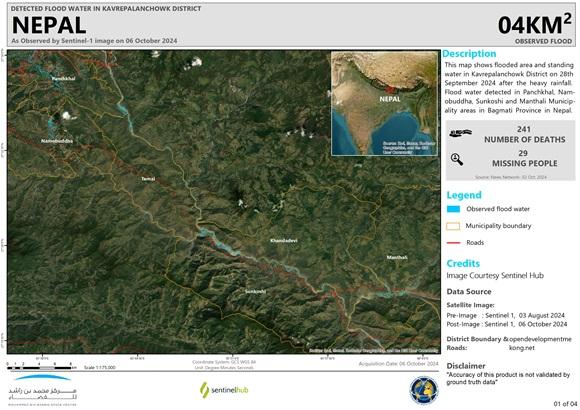Click the Sentinel Hub logo
Image resolution: width=580 pixels, height=410 pixels.
224,390
